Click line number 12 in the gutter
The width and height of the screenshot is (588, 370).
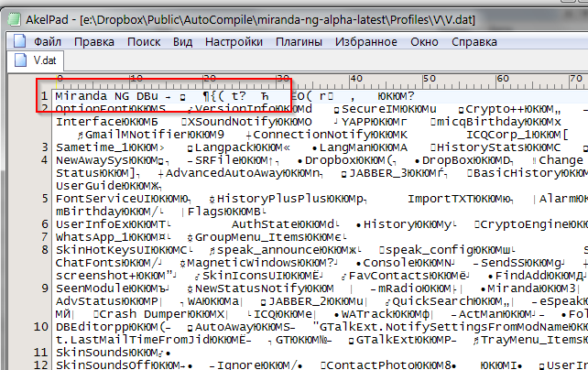pos(41,365)
